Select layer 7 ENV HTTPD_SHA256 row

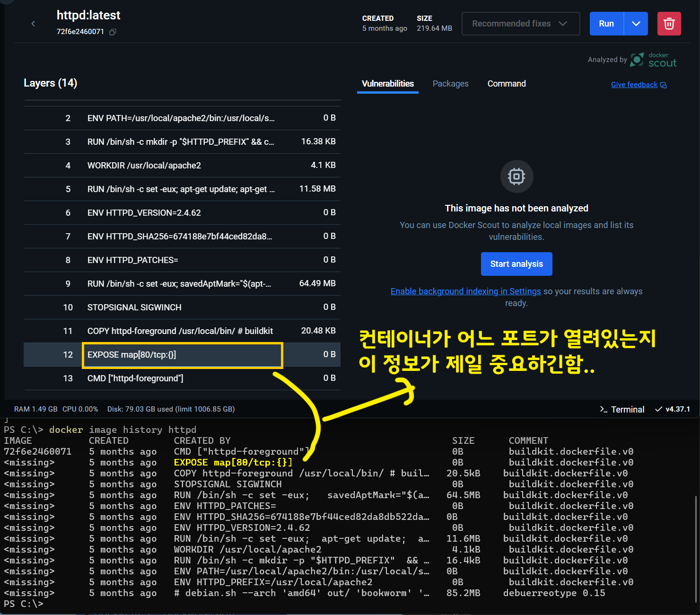coord(182,236)
